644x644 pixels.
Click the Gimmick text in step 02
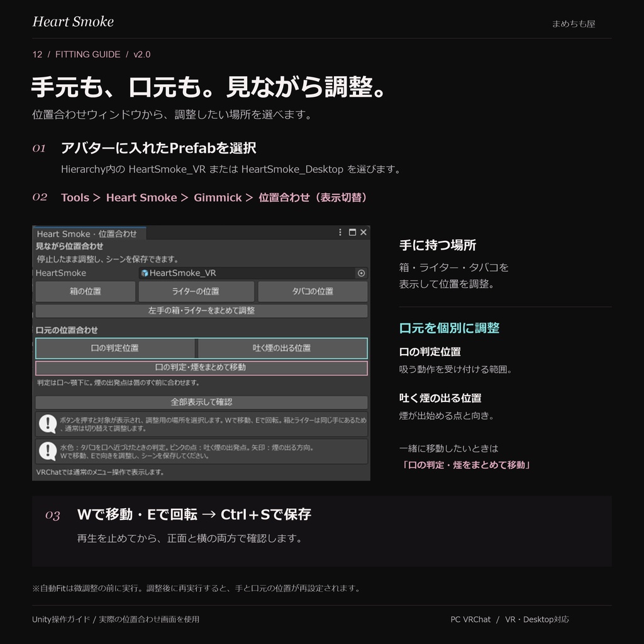(x=218, y=197)
